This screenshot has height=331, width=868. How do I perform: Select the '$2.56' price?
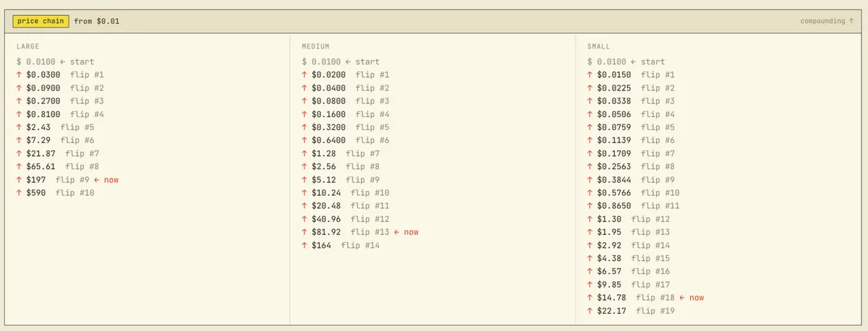coord(323,166)
